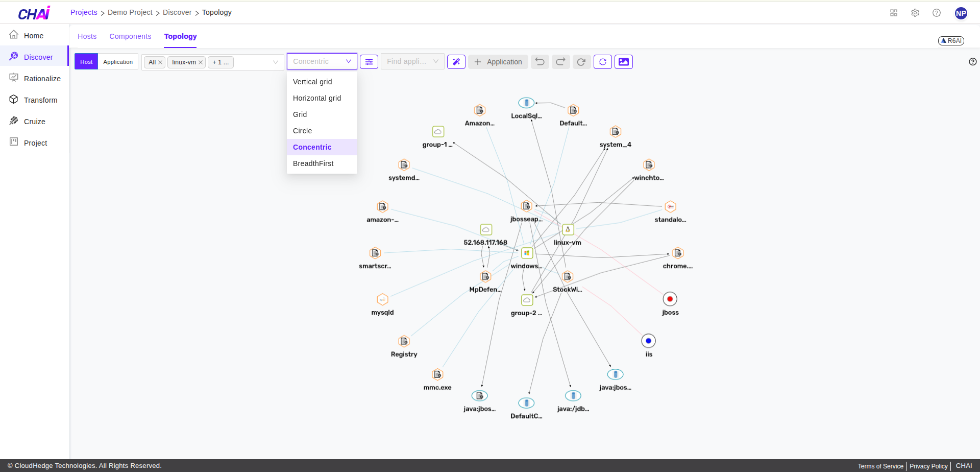Screen dimensions: 980x472
Task: Click the export image icon
Action: 624,62
